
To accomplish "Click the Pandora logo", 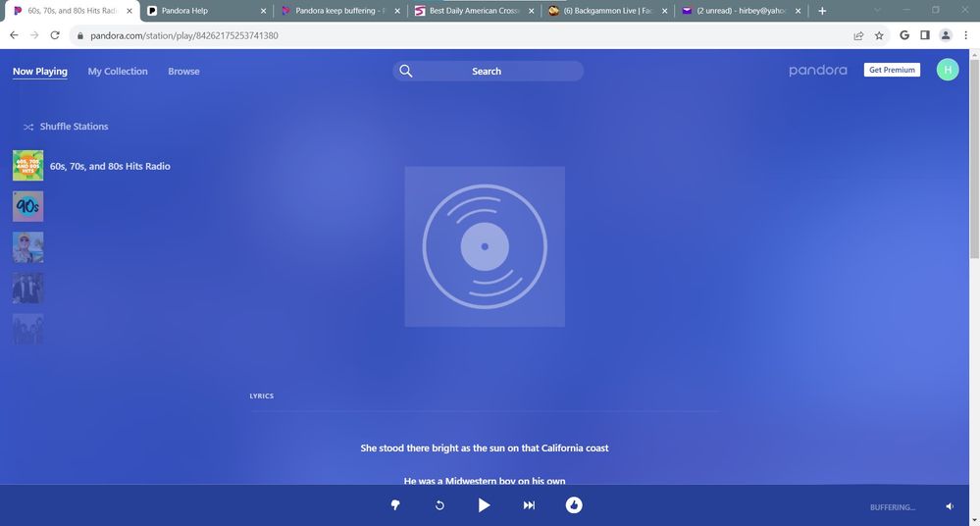I will (x=817, y=70).
